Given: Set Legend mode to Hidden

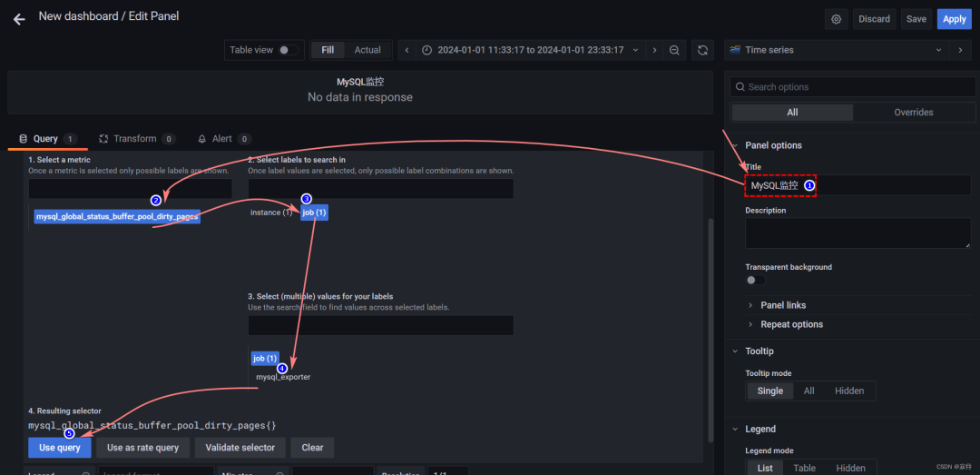Looking at the screenshot, I should point(850,468).
